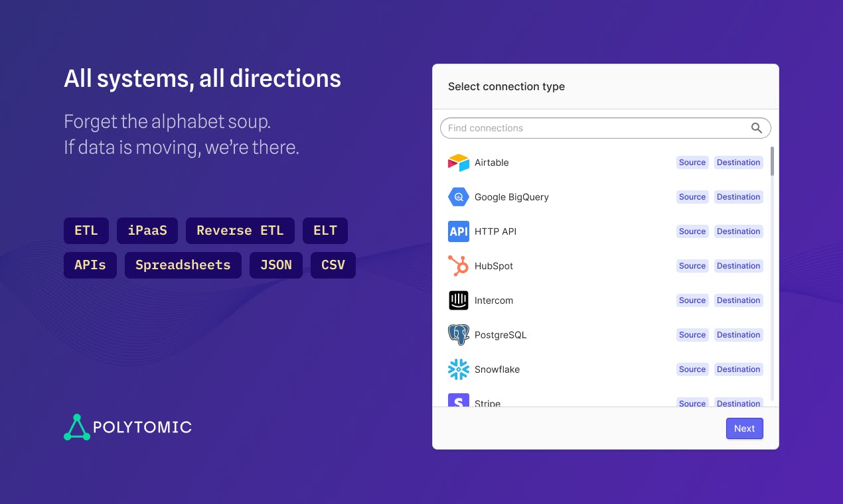Click the 'Forget the alphabet soup.' line

(167, 122)
